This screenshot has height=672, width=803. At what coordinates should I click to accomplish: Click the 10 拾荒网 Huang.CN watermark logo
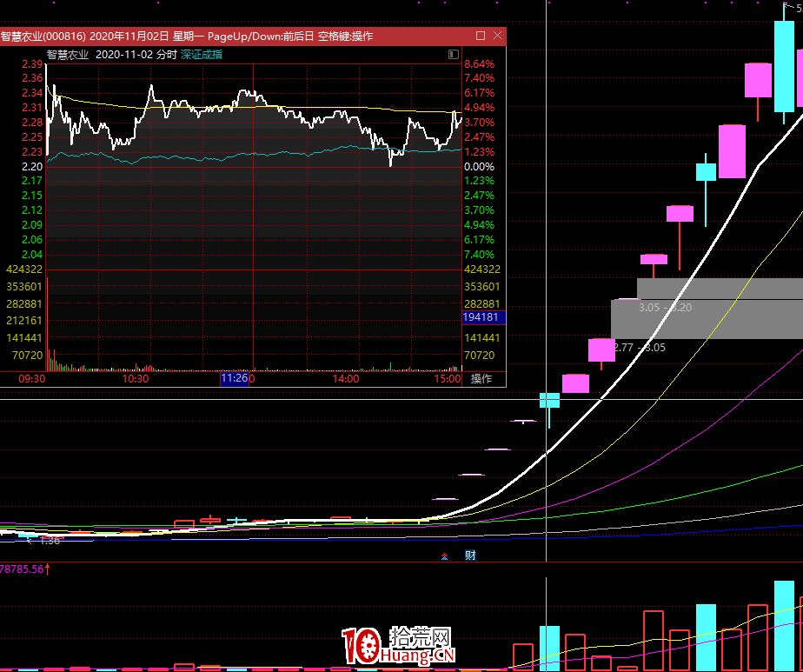click(x=399, y=647)
